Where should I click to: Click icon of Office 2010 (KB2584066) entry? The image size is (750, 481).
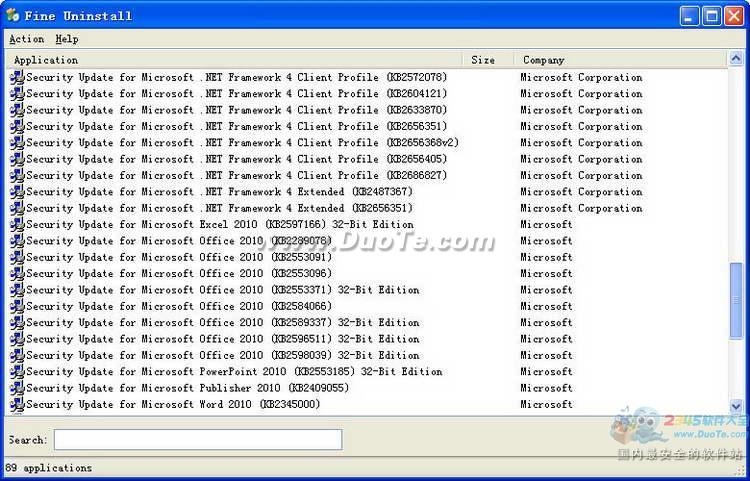coord(17,306)
